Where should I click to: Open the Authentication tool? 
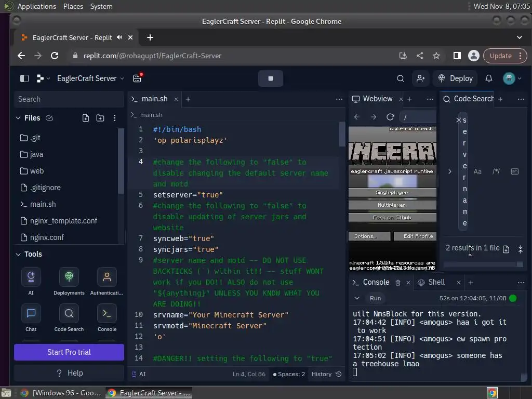coord(107,281)
